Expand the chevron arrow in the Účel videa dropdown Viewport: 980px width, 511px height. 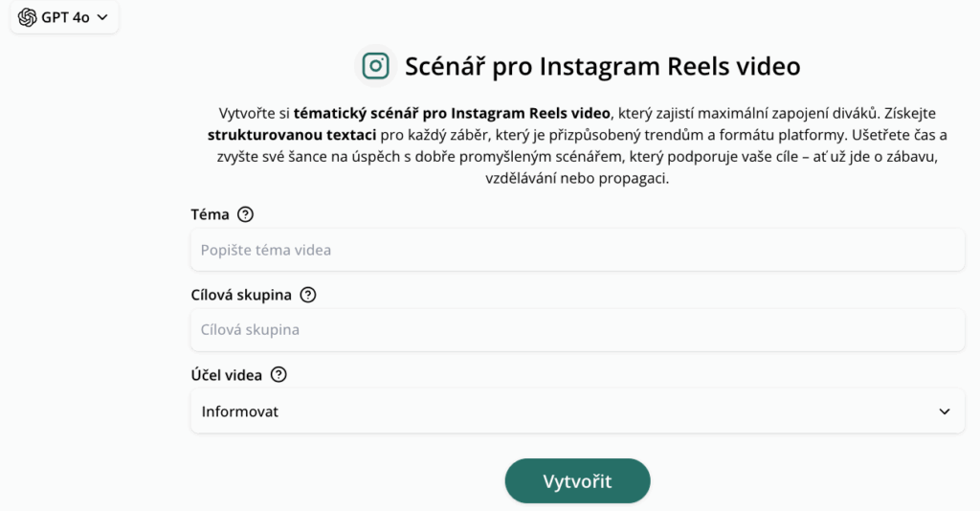point(945,411)
